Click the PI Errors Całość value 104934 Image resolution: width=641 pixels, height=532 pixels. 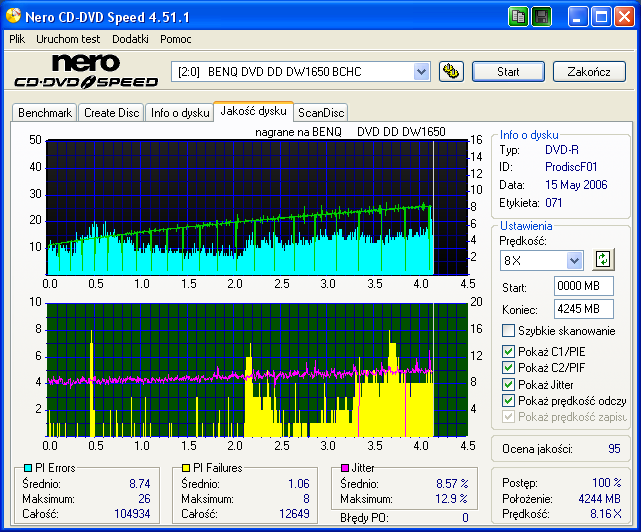point(132,514)
